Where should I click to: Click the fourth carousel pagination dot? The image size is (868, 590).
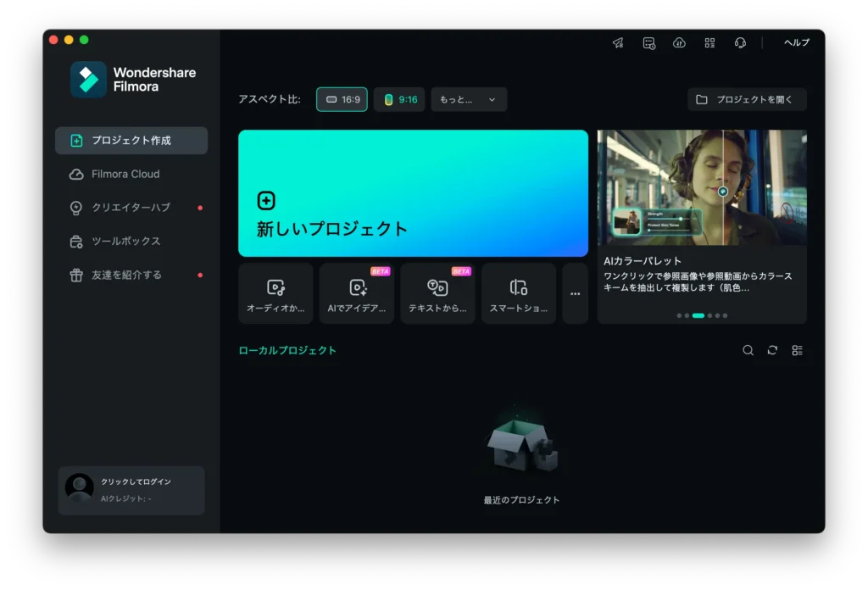710,314
